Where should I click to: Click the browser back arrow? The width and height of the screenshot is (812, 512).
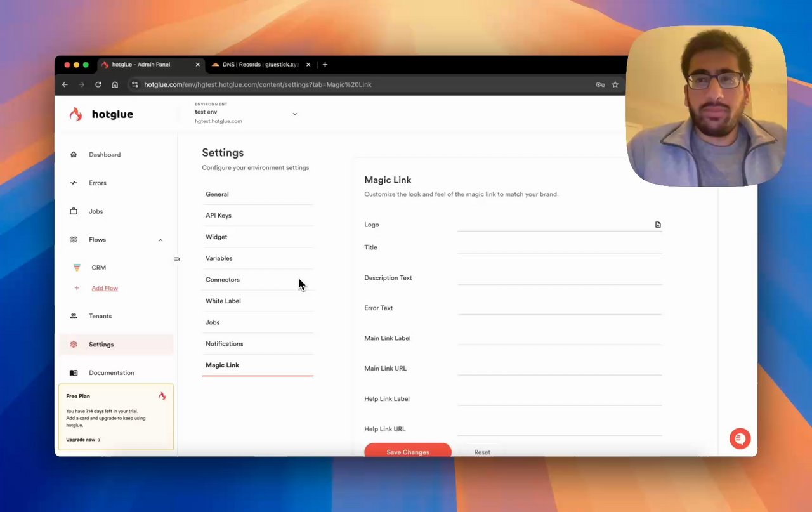(x=65, y=84)
